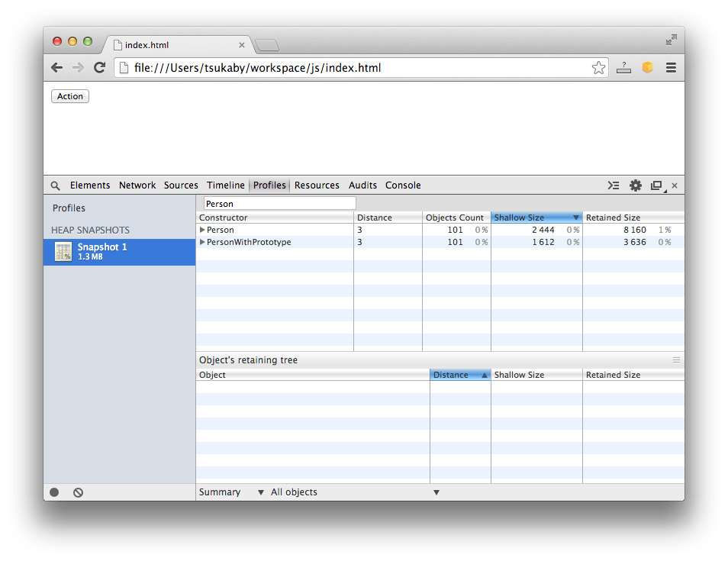Start recording with the record circle icon
This screenshot has width=728, height=561.
(x=54, y=492)
